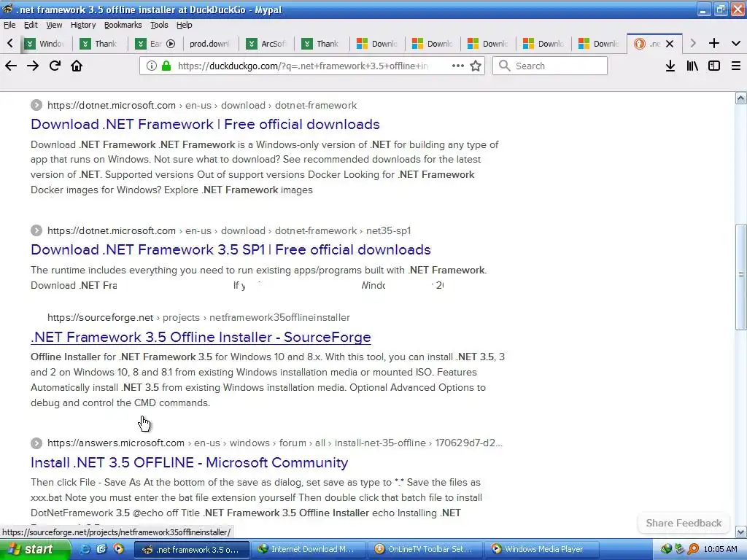The image size is (747, 560).
Task: Bookmark this page with the star icon
Action: (x=476, y=66)
